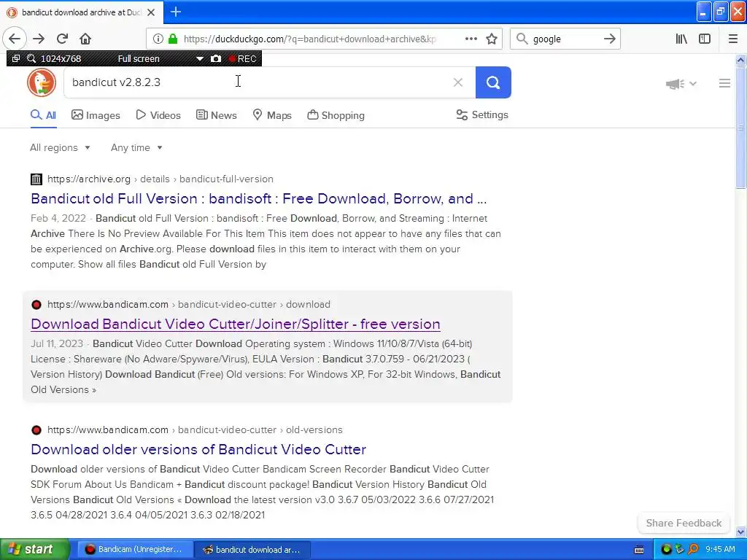Click the bandicam.com old-versions URL
The image size is (747, 560).
195,429
